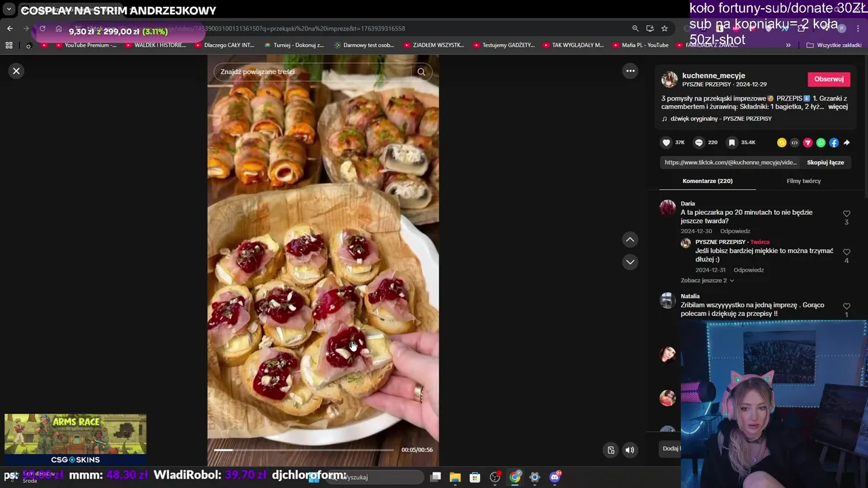This screenshot has height=488, width=868.
Task: Open comments via speech bubble icon
Action: 698,142
